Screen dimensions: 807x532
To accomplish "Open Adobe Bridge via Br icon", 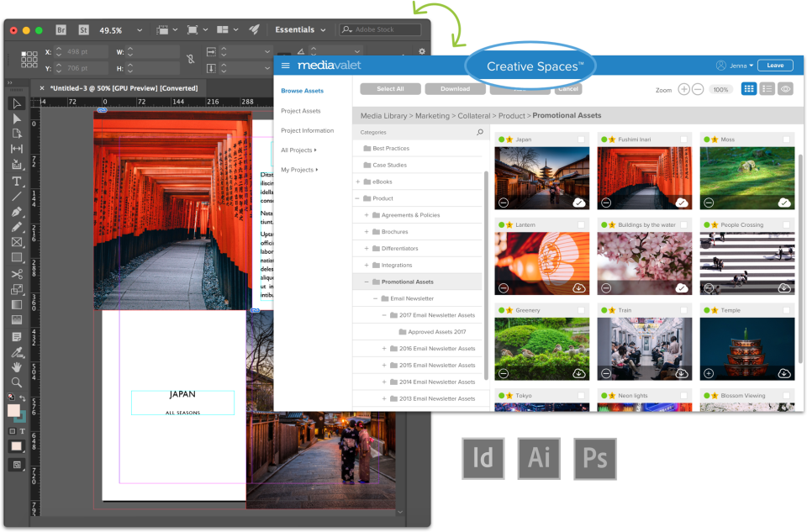I will coord(61,30).
